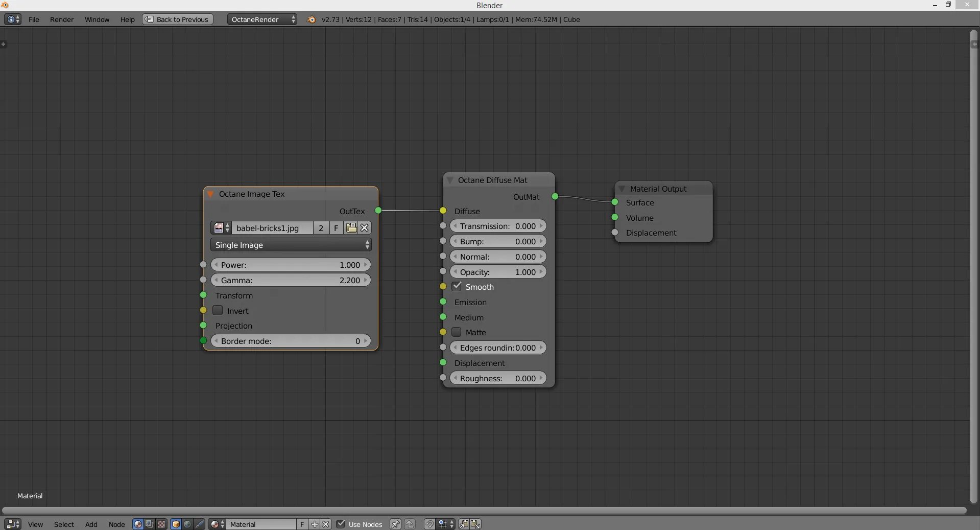Click the Projection input socket
The height and width of the screenshot is (530, 980).
(x=203, y=325)
